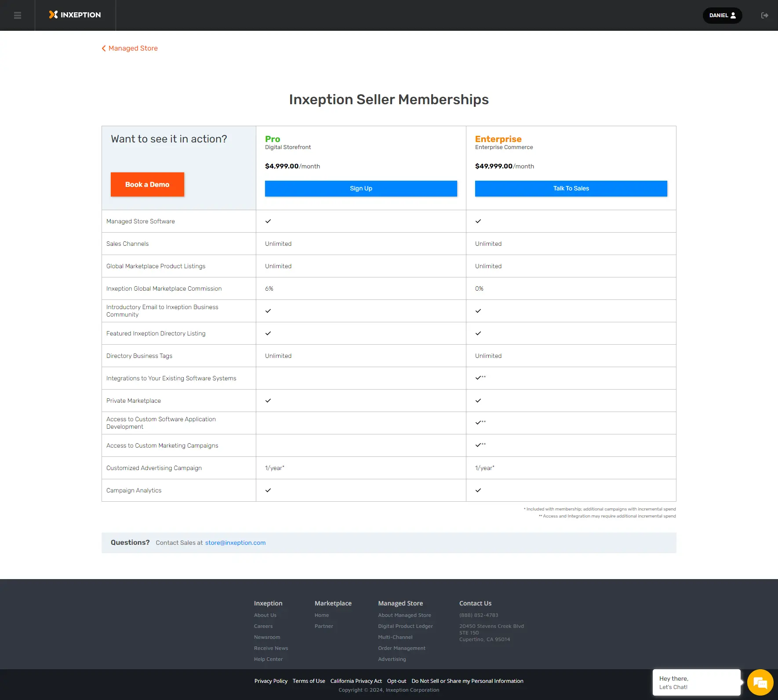Open the Newsroom footer link
Viewport: 778px width, 700px height.
click(267, 638)
